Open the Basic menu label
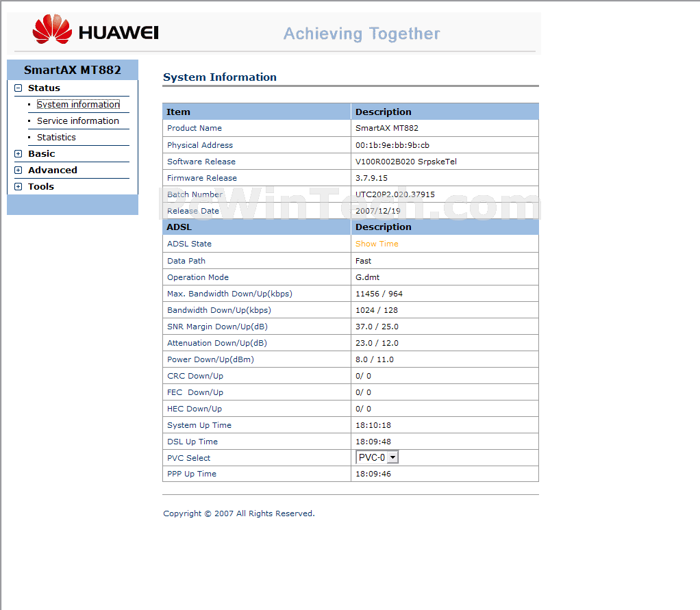 [x=42, y=154]
